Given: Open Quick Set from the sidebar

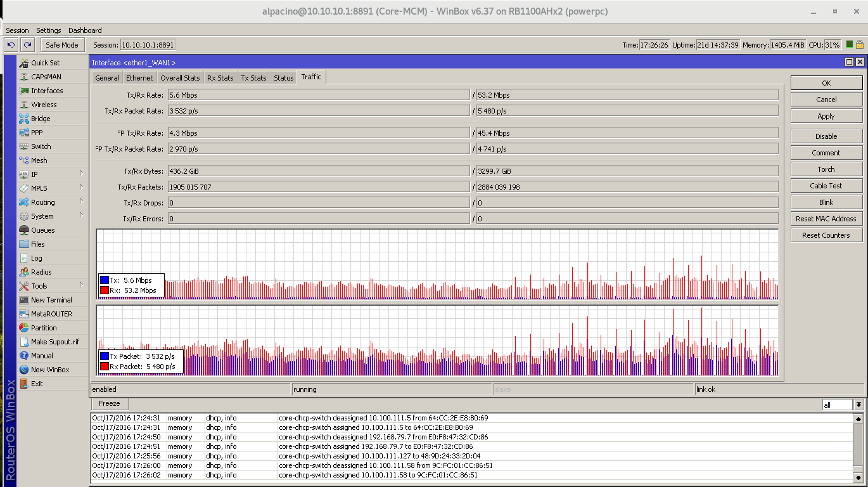Looking at the screenshot, I should pos(46,63).
